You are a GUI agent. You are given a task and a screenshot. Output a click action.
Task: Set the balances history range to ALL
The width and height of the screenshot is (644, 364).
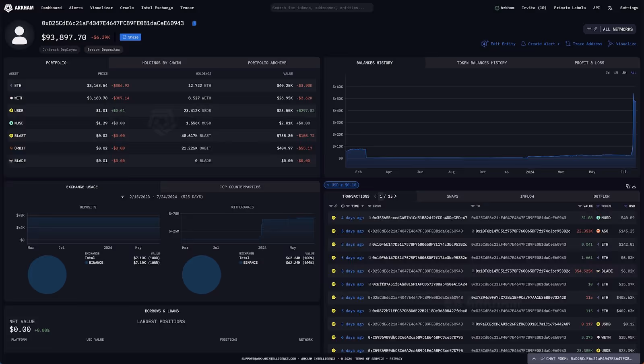634,73
